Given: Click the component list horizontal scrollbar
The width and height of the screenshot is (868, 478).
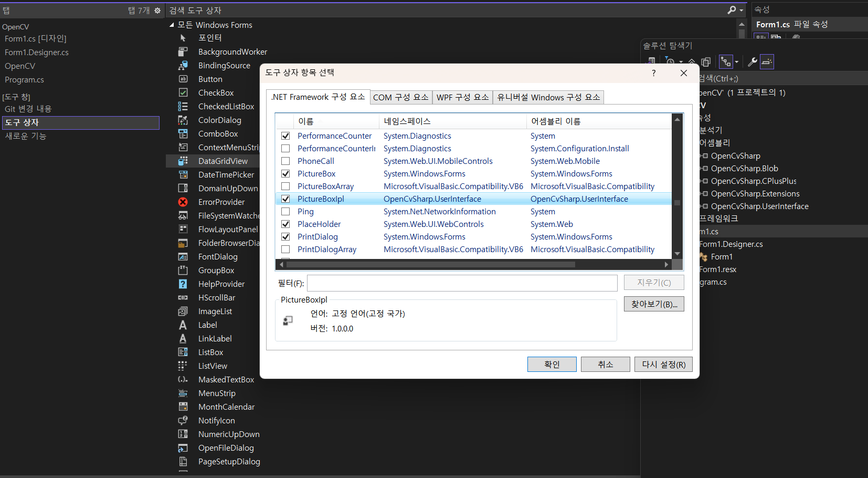Looking at the screenshot, I should click(x=430, y=265).
